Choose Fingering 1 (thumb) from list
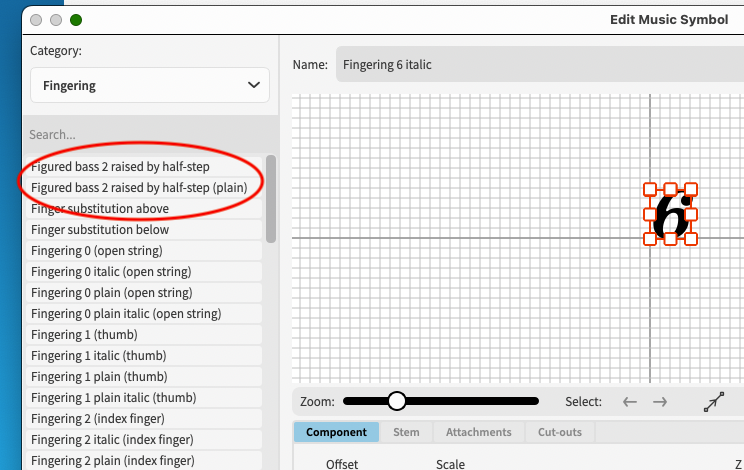Viewport: 744px width, 470px height. (84, 334)
